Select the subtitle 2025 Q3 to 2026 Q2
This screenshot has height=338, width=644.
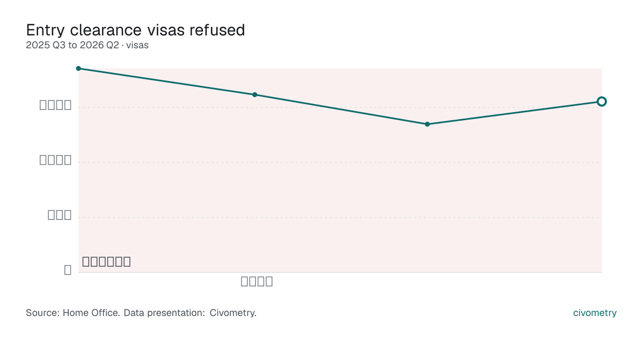coord(72,46)
